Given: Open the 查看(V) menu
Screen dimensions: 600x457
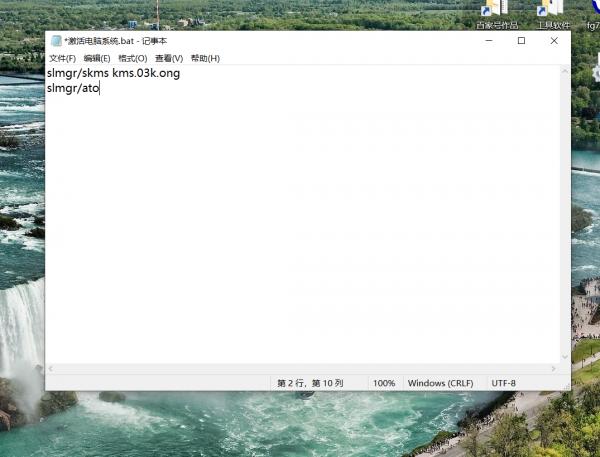Looking at the screenshot, I should (169, 59).
